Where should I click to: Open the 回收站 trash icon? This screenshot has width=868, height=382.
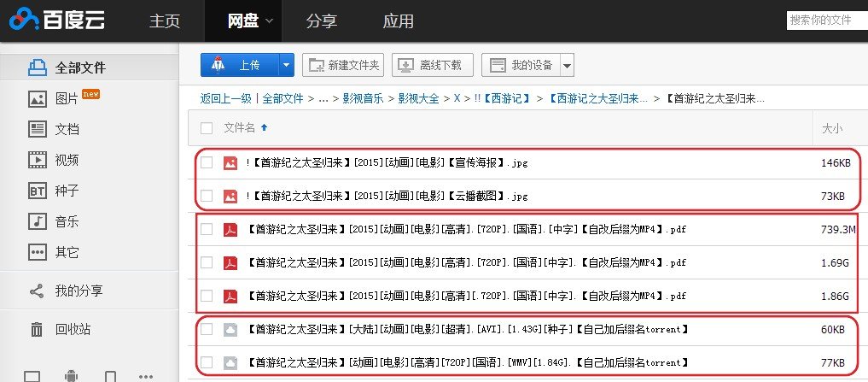click(37, 330)
